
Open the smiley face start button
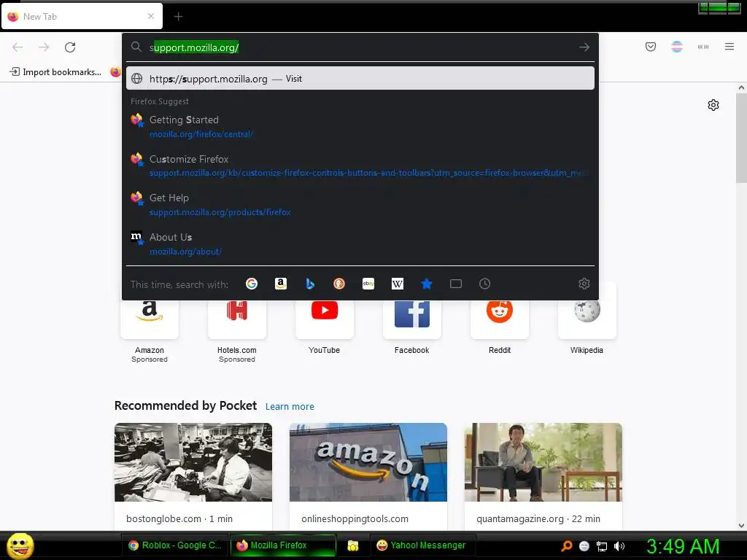click(x=20, y=545)
